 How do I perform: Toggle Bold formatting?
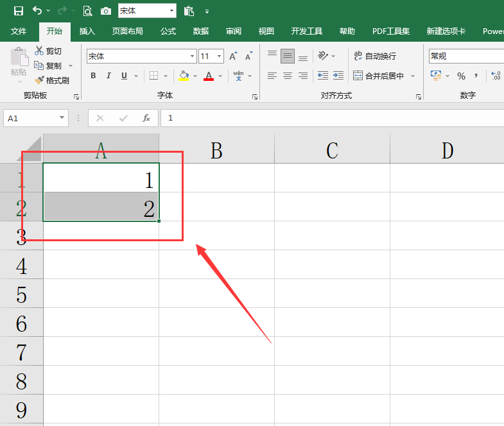coord(93,76)
